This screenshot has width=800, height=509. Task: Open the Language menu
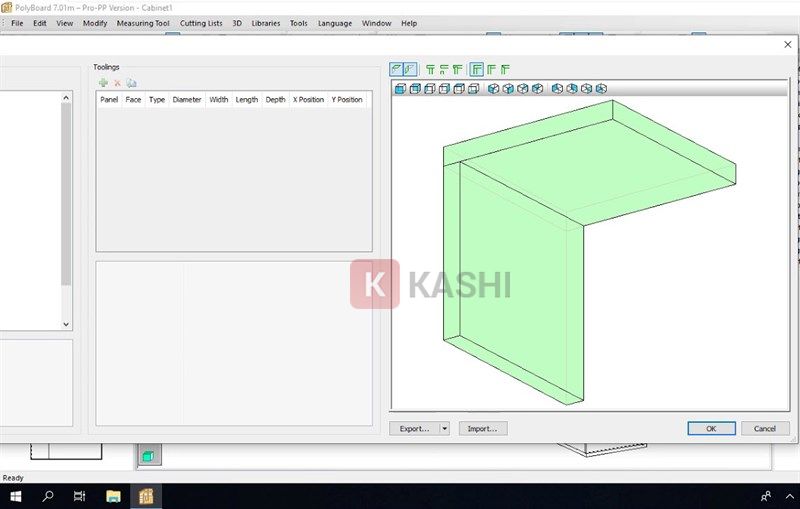pos(335,23)
